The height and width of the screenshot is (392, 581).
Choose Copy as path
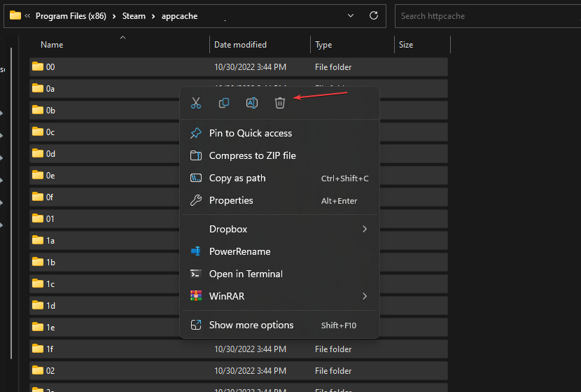pos(237,178)
